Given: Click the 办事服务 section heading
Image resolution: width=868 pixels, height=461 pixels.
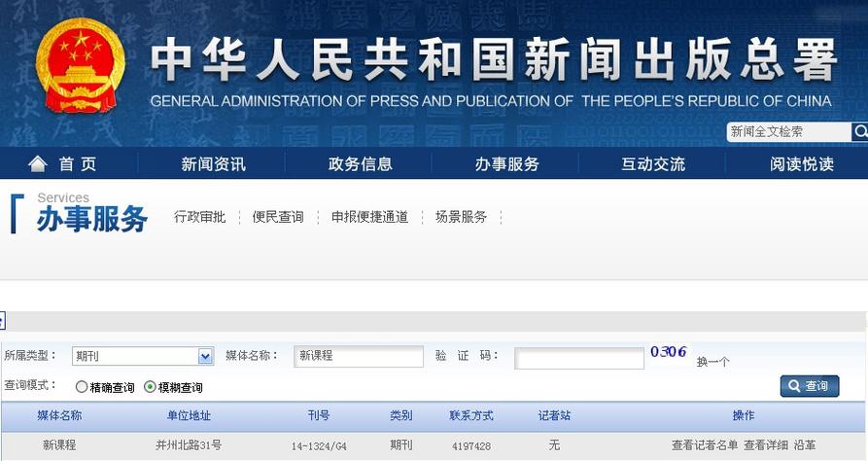Looking at the screenshot, I should pyautogui.click(x=92, y=219).
